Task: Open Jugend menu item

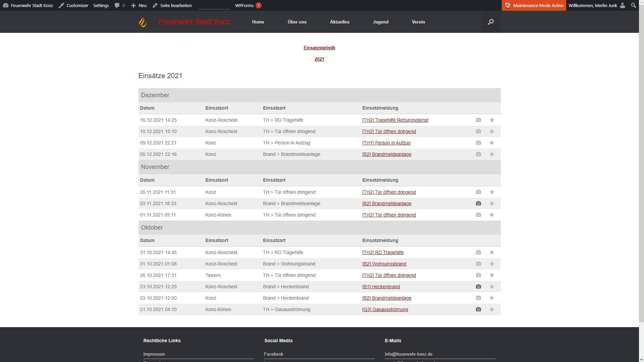Action: tap(380, 22)
